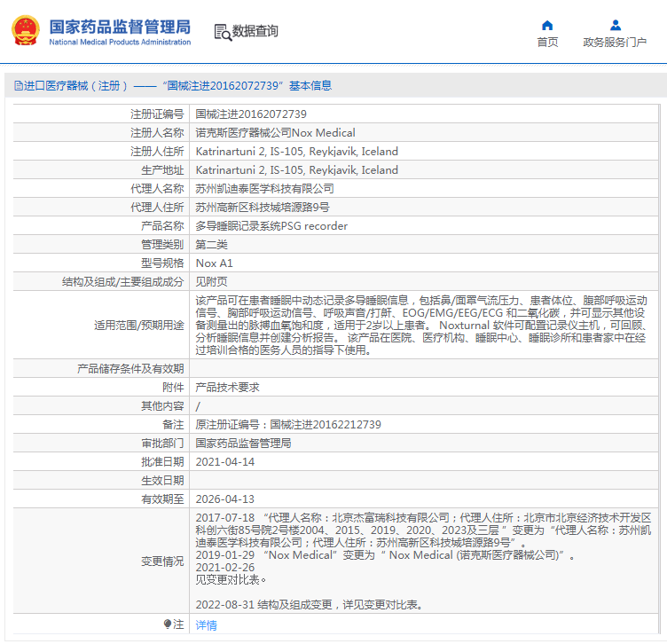Screen dimensions: 667x644
Task: Click 代理人名称 value 苏州凯迪泰医学科技有限公司
Action: 264,188
